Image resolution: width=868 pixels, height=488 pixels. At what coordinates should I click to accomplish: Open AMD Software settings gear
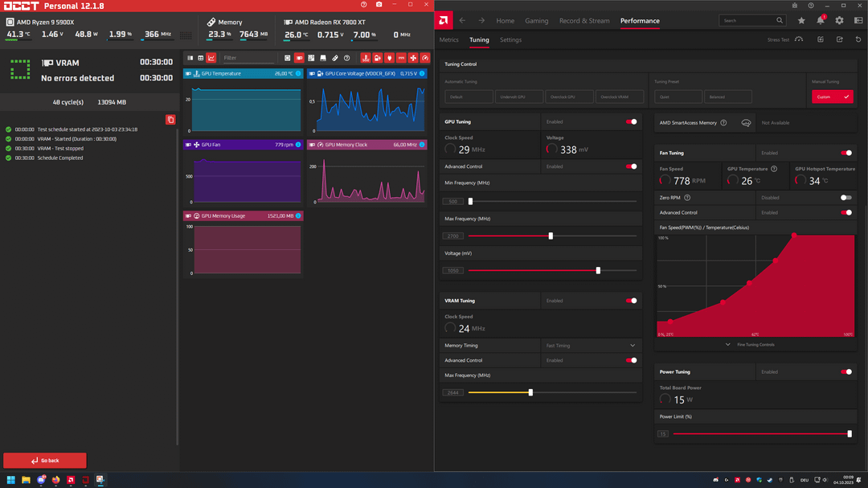coord(839,20)
